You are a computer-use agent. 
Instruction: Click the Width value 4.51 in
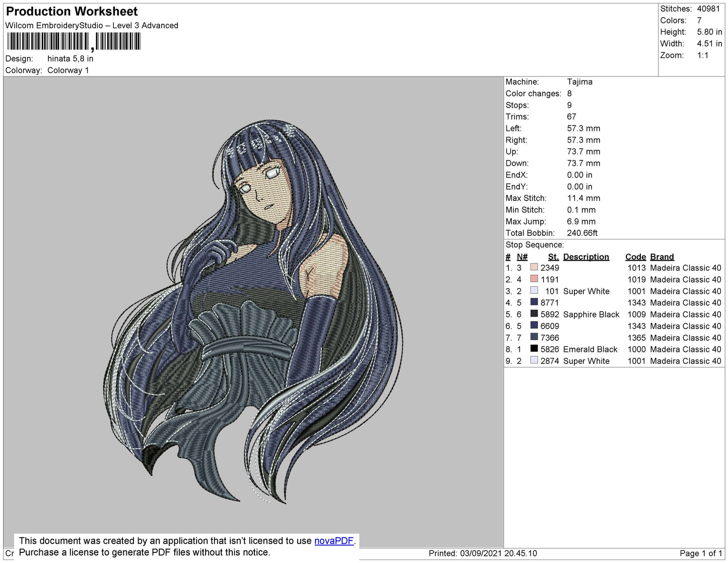709,43
